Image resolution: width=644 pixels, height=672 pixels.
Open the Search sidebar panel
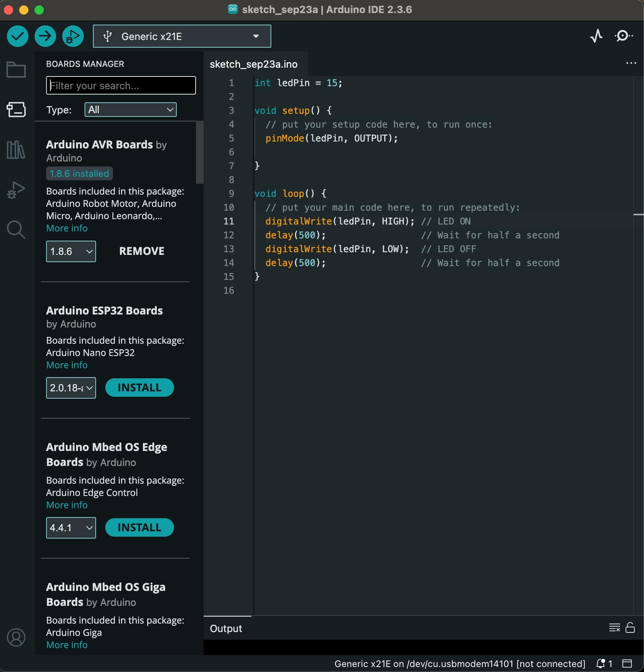click(x=16, y=230)
